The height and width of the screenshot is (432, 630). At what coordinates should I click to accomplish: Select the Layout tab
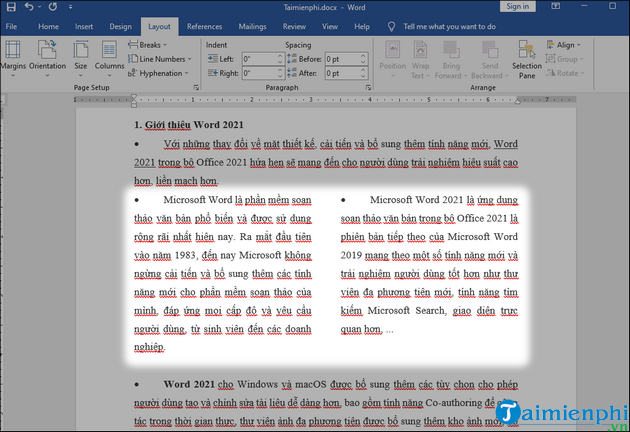point(159,27)
